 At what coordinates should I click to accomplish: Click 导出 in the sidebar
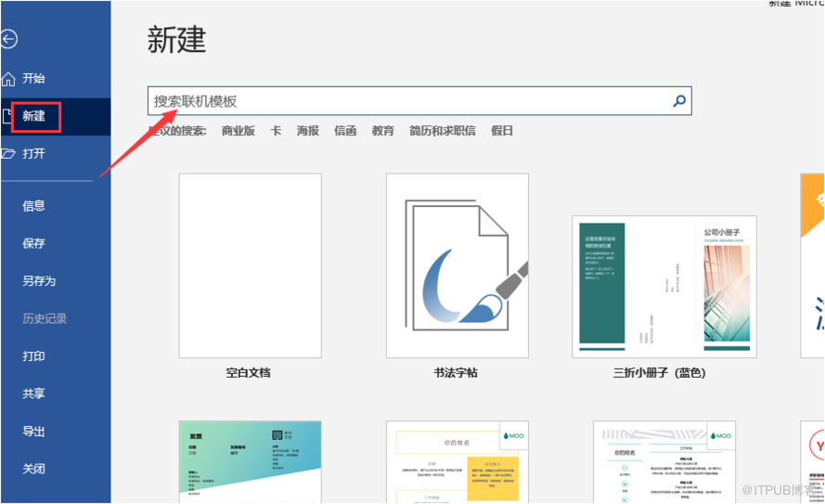click(34, 432)
